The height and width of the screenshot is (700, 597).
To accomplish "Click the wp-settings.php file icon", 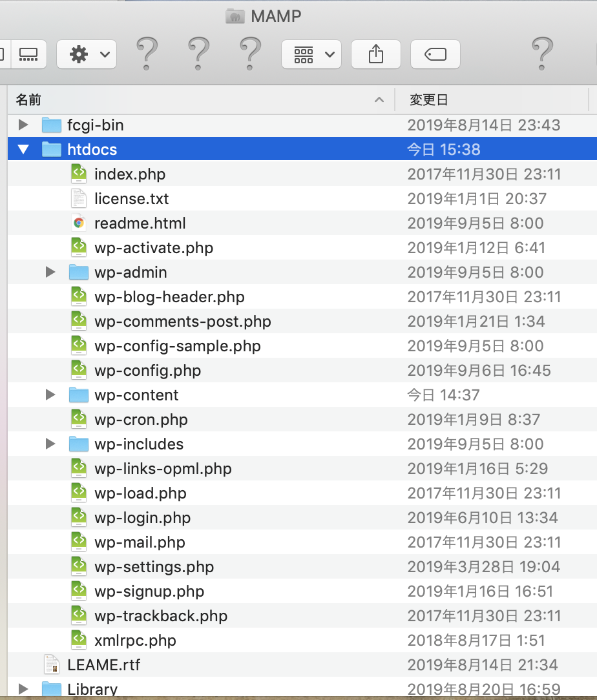I will pyautogui.click(x=79, y=566).
